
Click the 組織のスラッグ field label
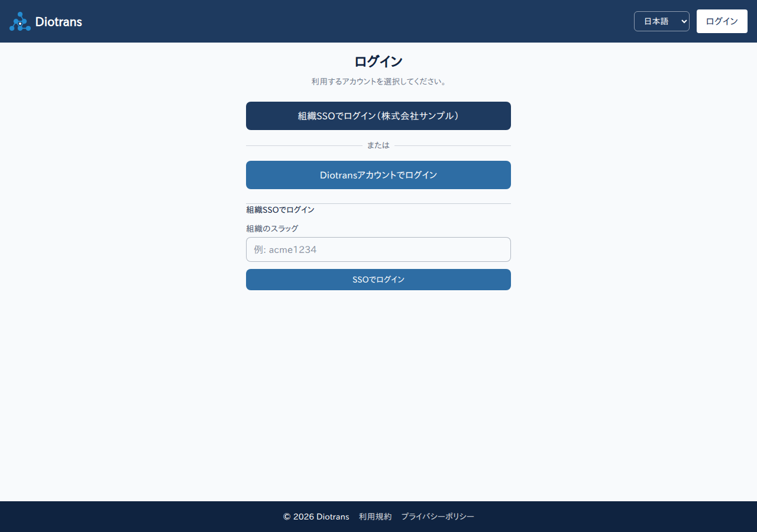[272, 228]
